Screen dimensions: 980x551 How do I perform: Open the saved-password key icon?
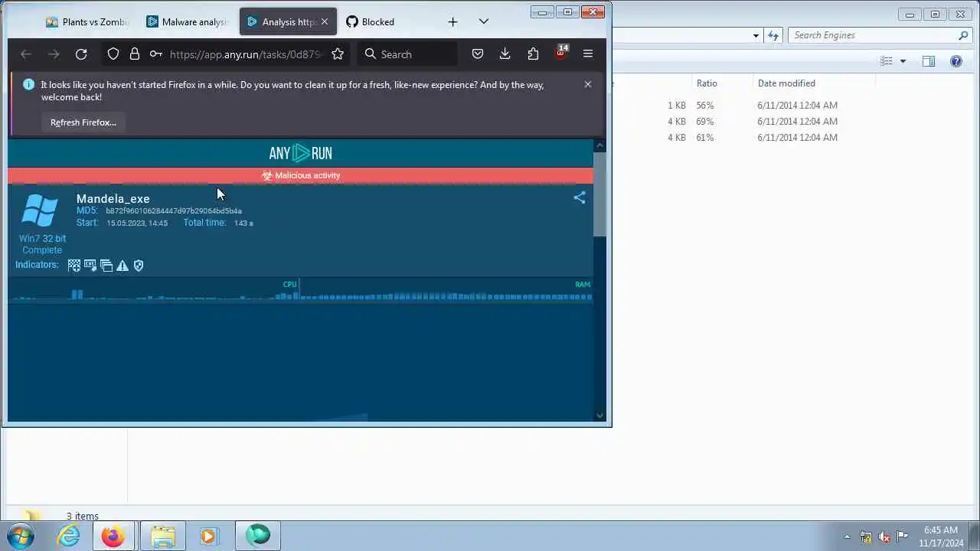[x=155, y=54]
